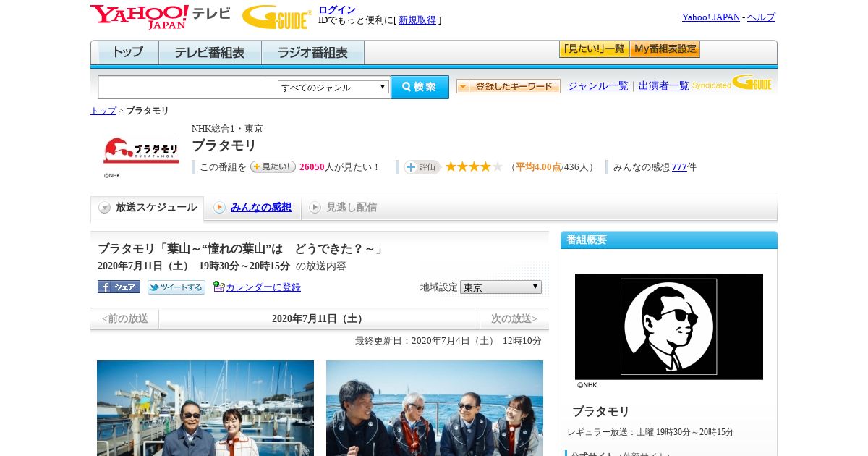Click the 放送スケジュール tab arrow icon
This screenshot has height=456, width=868.
[x=105, y=208]
